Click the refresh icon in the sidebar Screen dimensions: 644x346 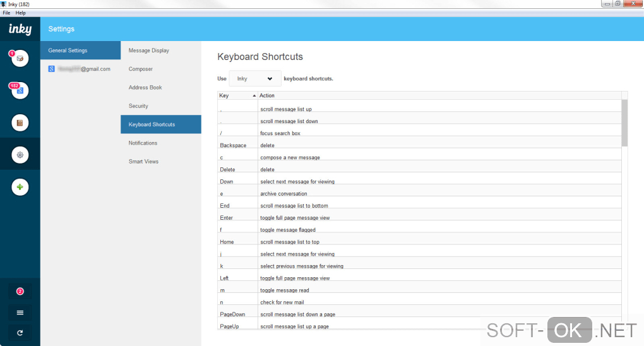20,333
